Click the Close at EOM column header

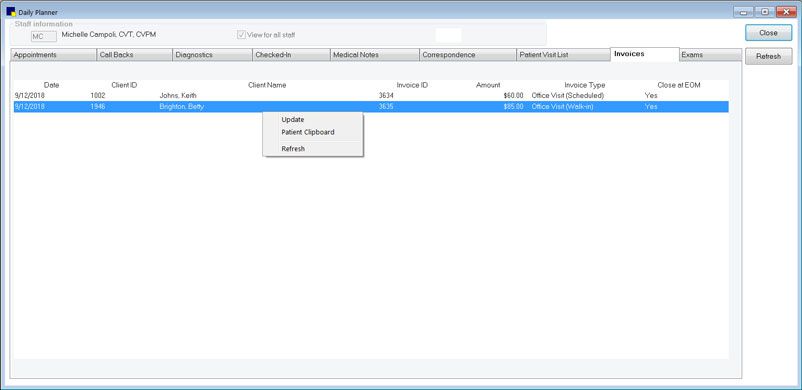[x=679, y=85]
